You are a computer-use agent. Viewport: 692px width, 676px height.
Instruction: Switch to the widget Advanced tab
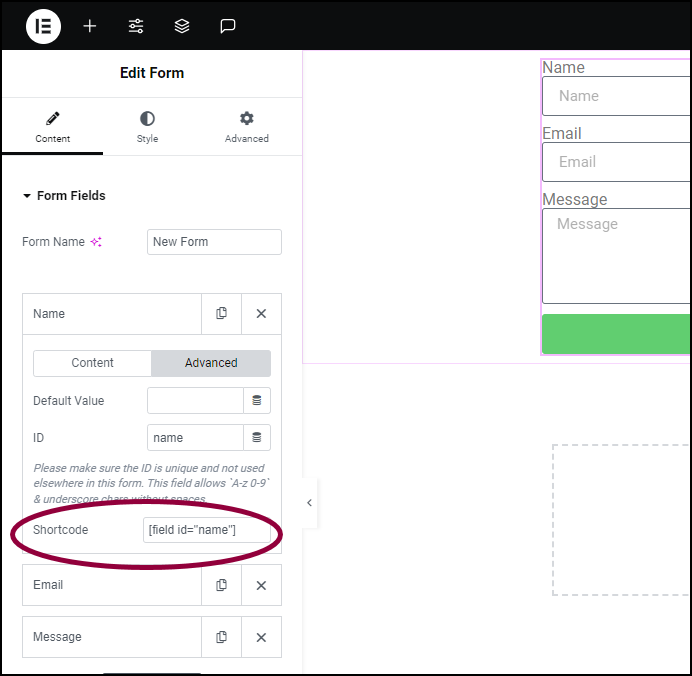[247, 127]
